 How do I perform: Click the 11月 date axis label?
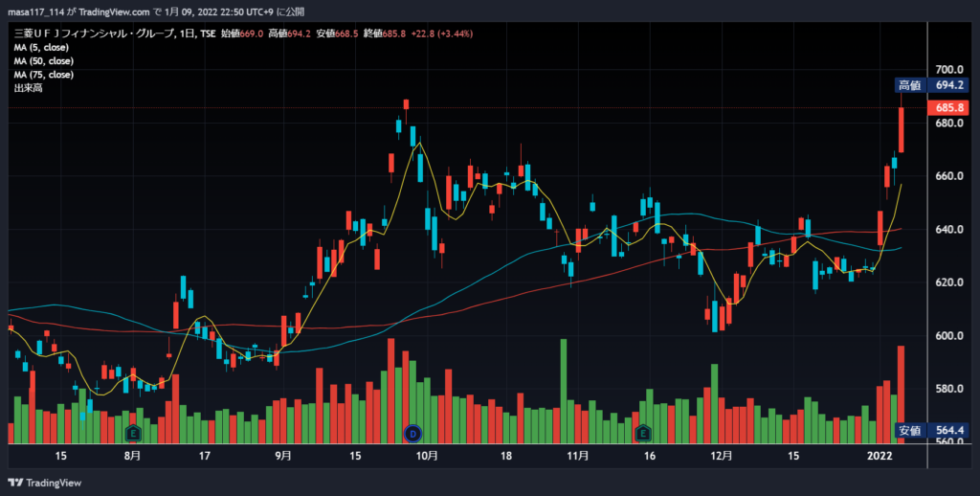[x=577, y=456]
